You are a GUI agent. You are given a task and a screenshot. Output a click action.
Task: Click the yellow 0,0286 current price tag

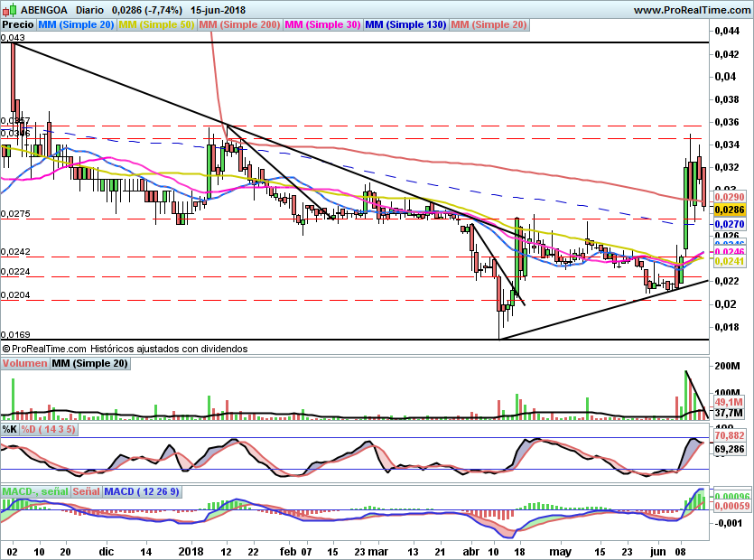[730, 210]
